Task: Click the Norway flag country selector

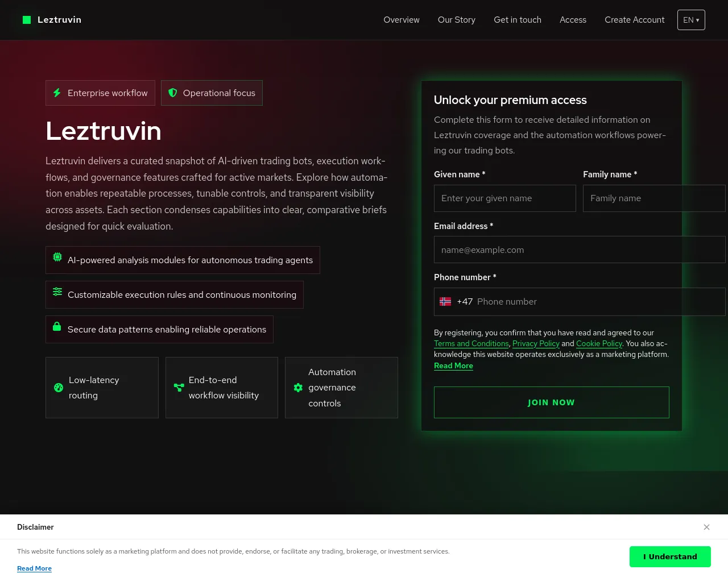Action: click(x=445, y=302)
